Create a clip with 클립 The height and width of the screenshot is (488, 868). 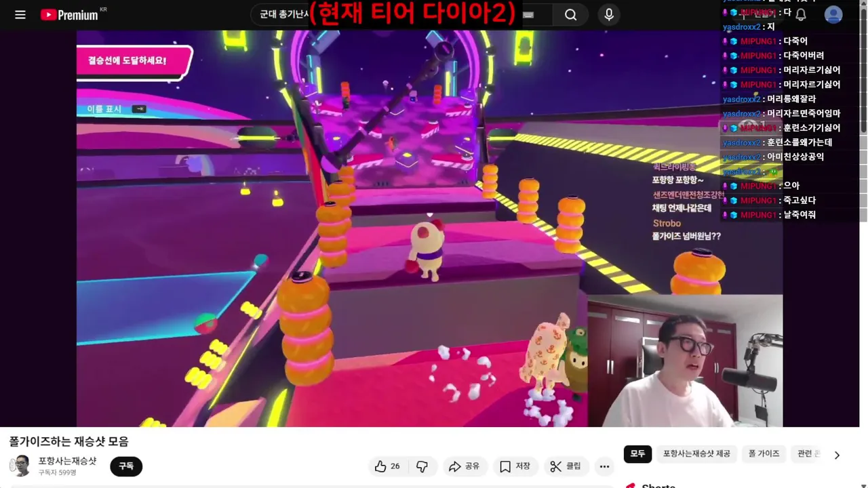566,466
